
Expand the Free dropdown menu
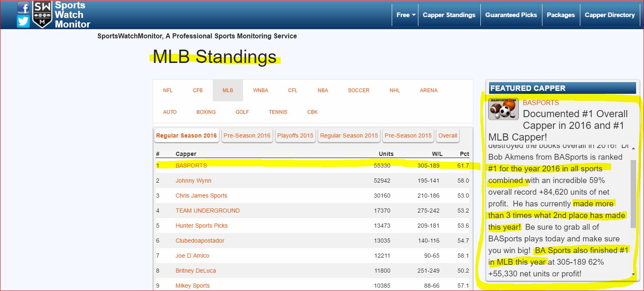[406, 15]
